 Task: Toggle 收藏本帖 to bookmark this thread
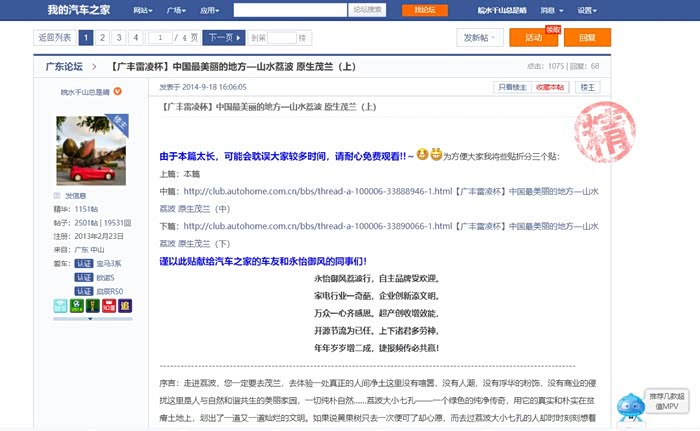(550, 88)
